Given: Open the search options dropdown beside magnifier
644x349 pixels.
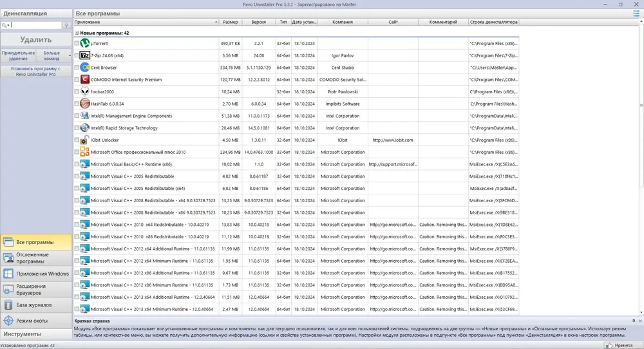Looking at the screenshot, I should pyautogui.click(x=8, y=26).
